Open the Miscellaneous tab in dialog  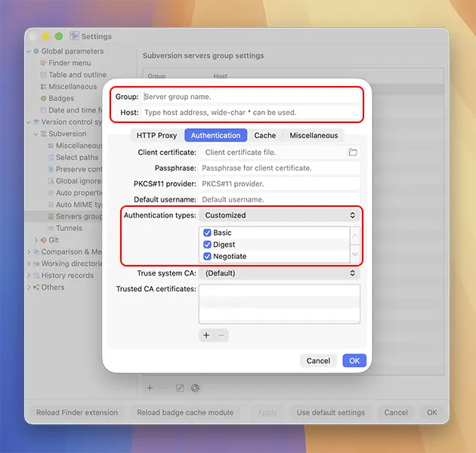[x=314, y=135]
